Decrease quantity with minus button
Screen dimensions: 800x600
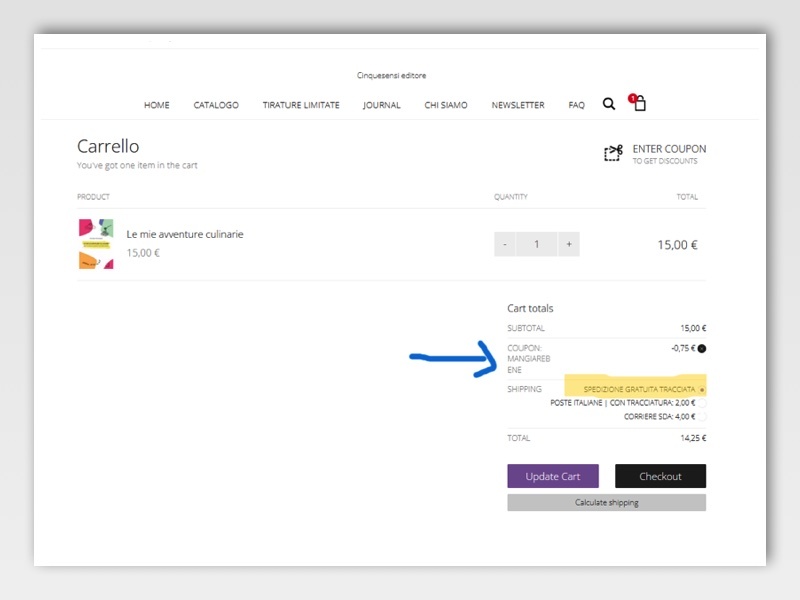pos(505,244)
